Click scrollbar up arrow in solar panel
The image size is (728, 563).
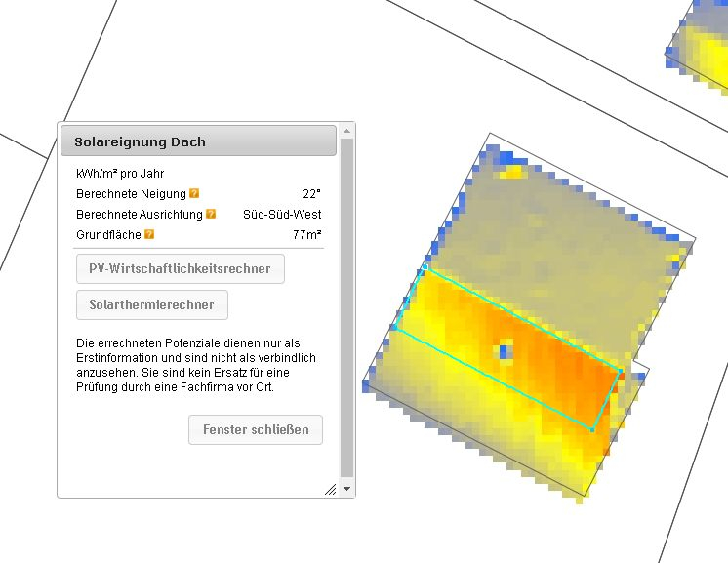346,132
